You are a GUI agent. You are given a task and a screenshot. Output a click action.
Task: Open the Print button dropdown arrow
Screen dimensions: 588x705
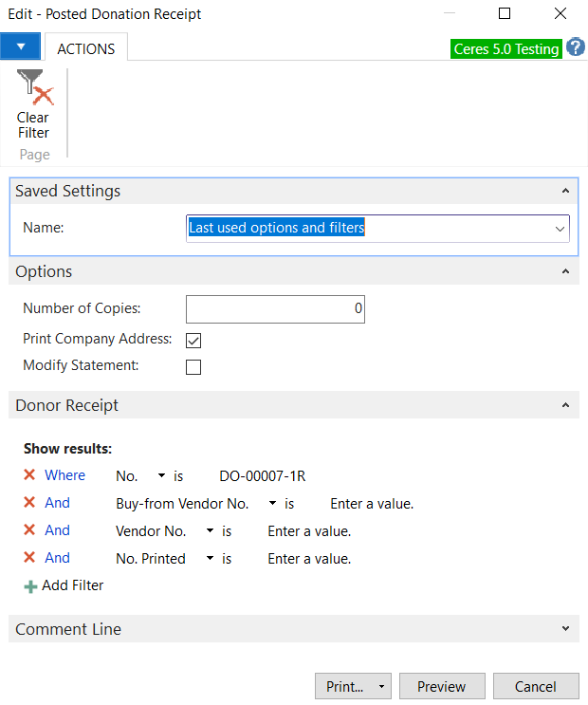[x=381, y=687]
